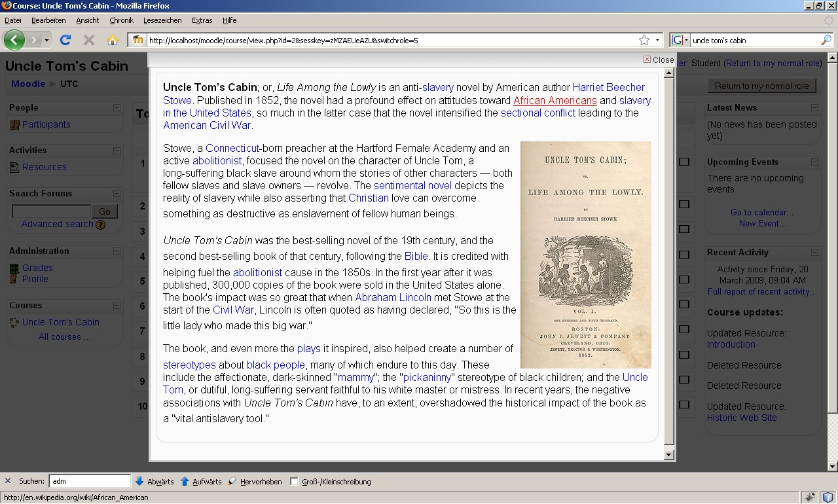Screen dimensions: 838x504
Task: Collapse the Latest News block
Action: [x=814, y=108]
